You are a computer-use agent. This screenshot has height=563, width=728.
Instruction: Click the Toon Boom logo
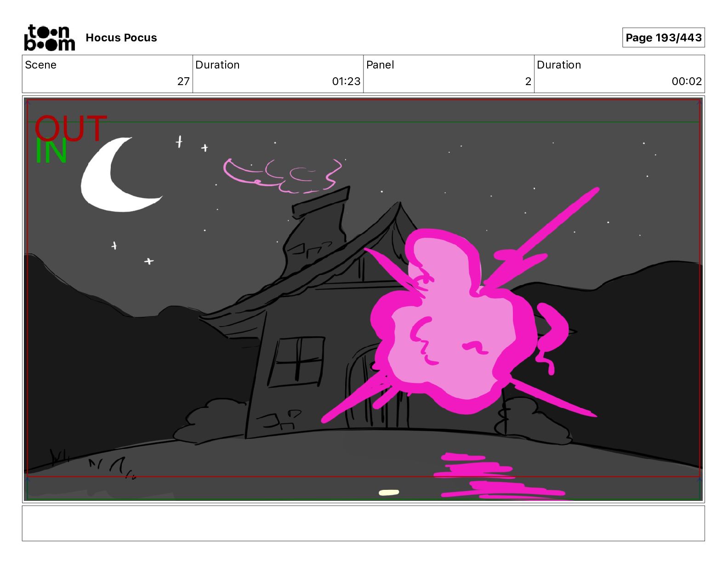point(49,38)
